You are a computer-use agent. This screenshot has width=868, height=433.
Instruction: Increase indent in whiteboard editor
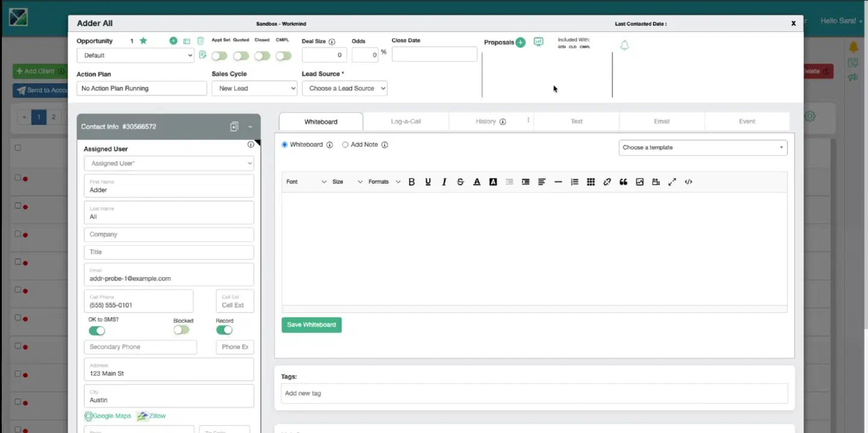(x=526, y=182)
